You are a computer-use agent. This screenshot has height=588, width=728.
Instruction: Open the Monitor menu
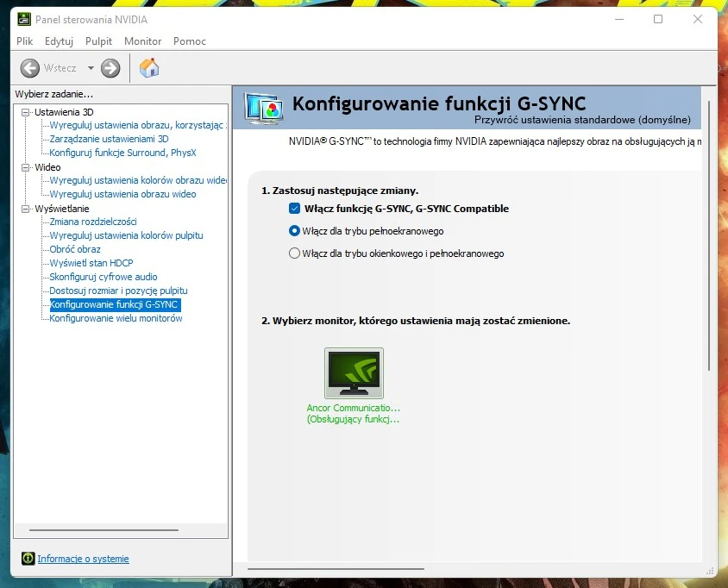click(x=143, y=41)
